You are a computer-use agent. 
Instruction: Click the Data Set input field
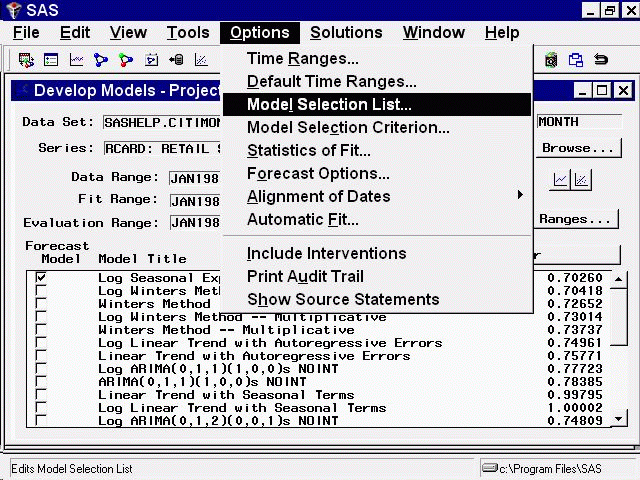click(x=160, y=122)
